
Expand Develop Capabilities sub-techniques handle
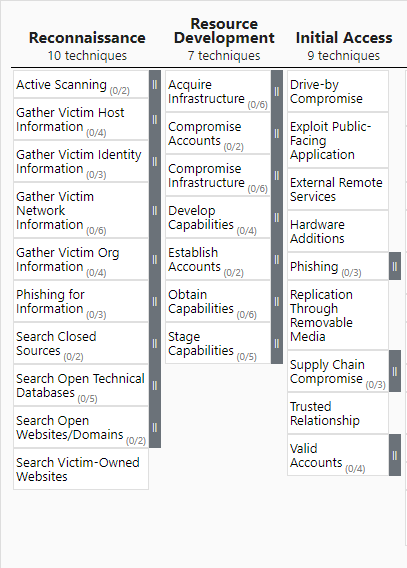point(277,217)
